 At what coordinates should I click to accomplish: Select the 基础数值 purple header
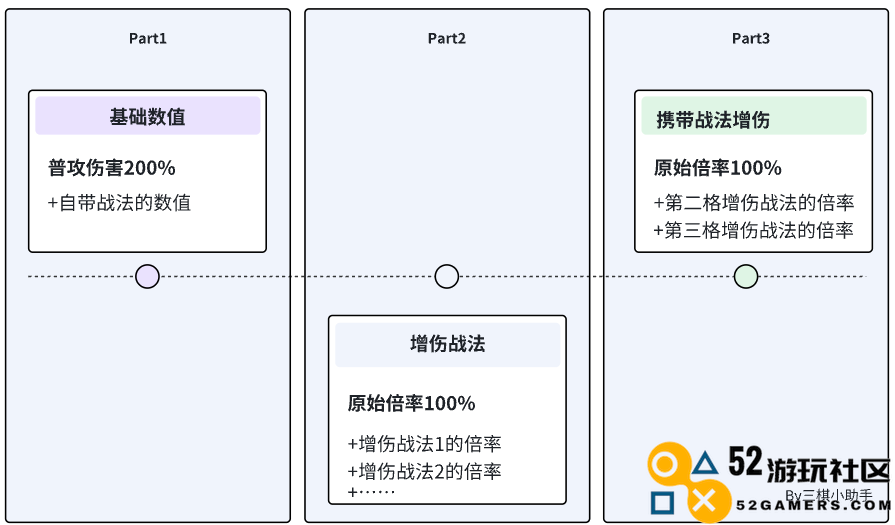148,116
